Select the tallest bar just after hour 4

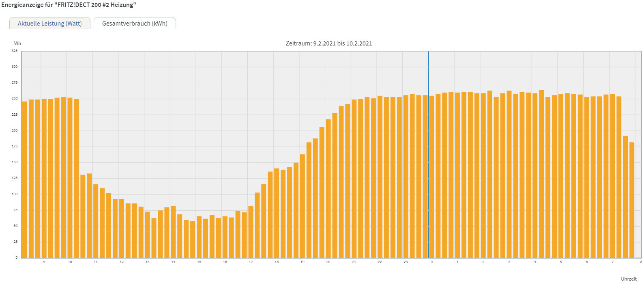coord(541,174)
